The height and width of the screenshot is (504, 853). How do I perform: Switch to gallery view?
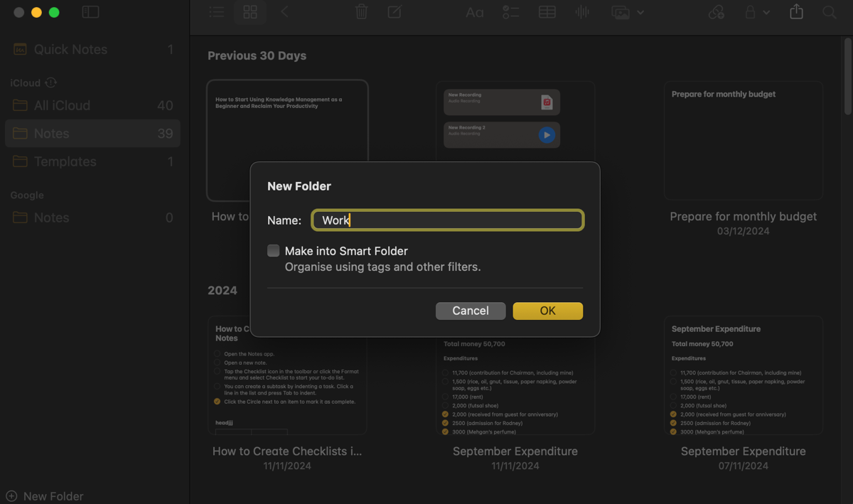click(250, 12)
